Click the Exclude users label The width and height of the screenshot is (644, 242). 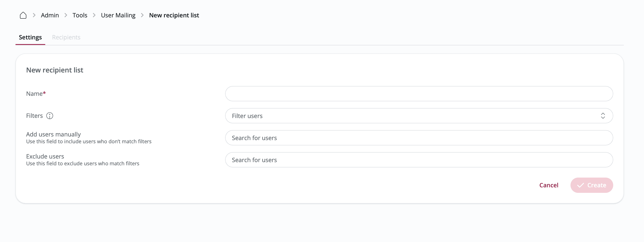45,156
